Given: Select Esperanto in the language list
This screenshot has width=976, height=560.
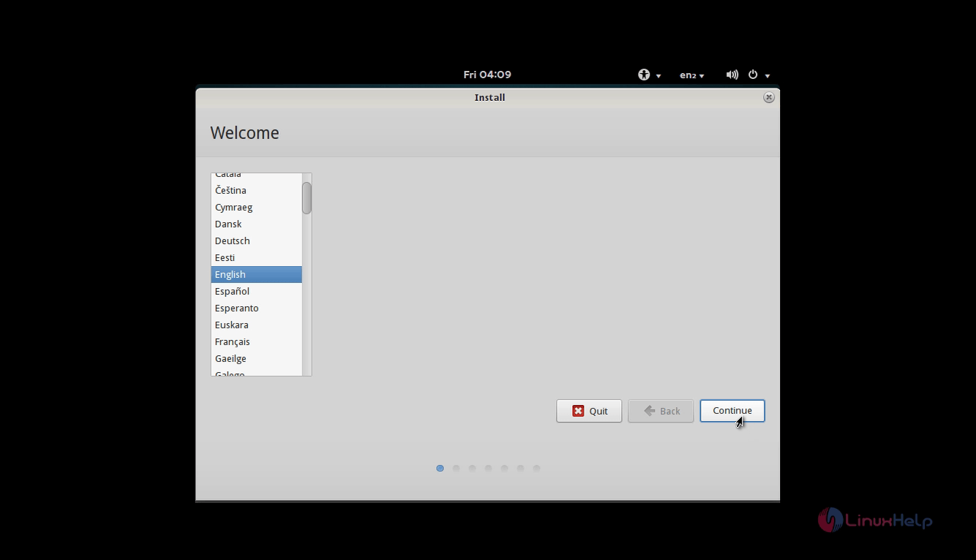Looking at the screenshot, I should point(256,308).
